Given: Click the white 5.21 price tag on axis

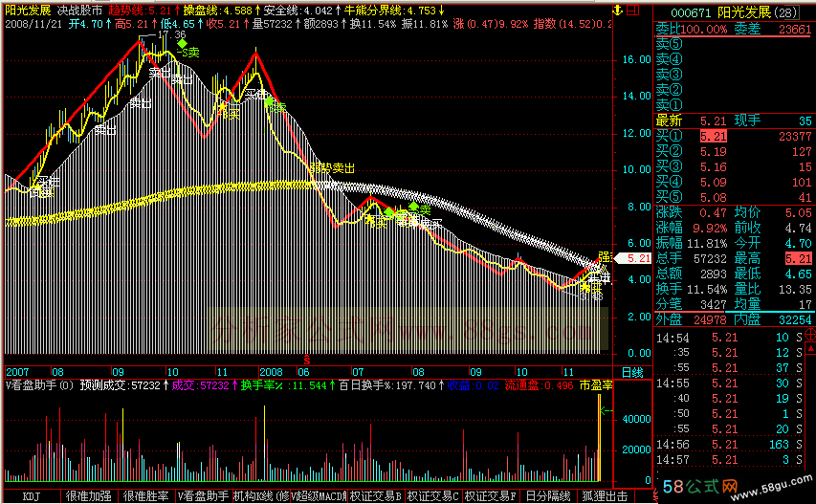Looking at the screenshot, I should click(x=634, y=258).
